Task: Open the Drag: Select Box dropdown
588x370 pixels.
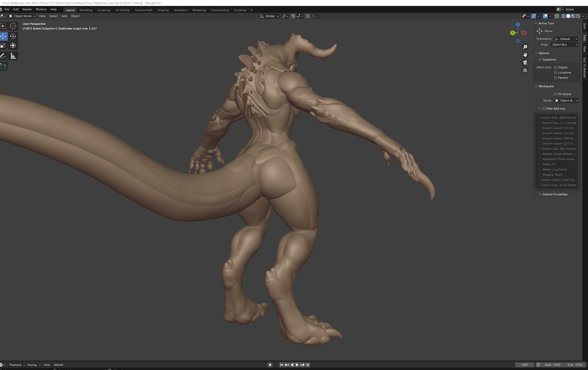Action: 564,44
